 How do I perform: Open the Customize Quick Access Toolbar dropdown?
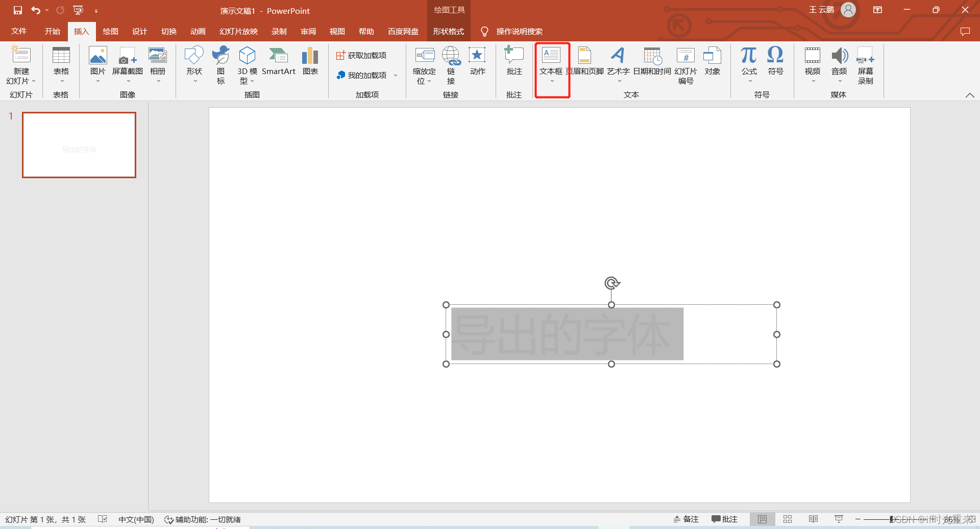tap(96, 11)
